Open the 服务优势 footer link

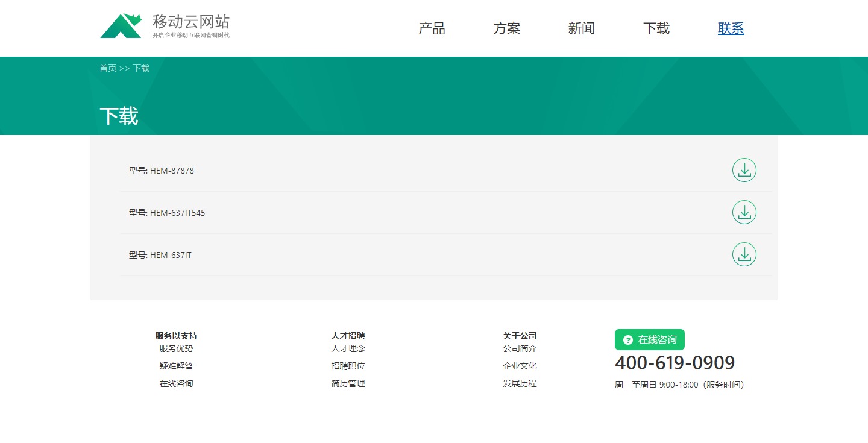[x=176, y=348]
